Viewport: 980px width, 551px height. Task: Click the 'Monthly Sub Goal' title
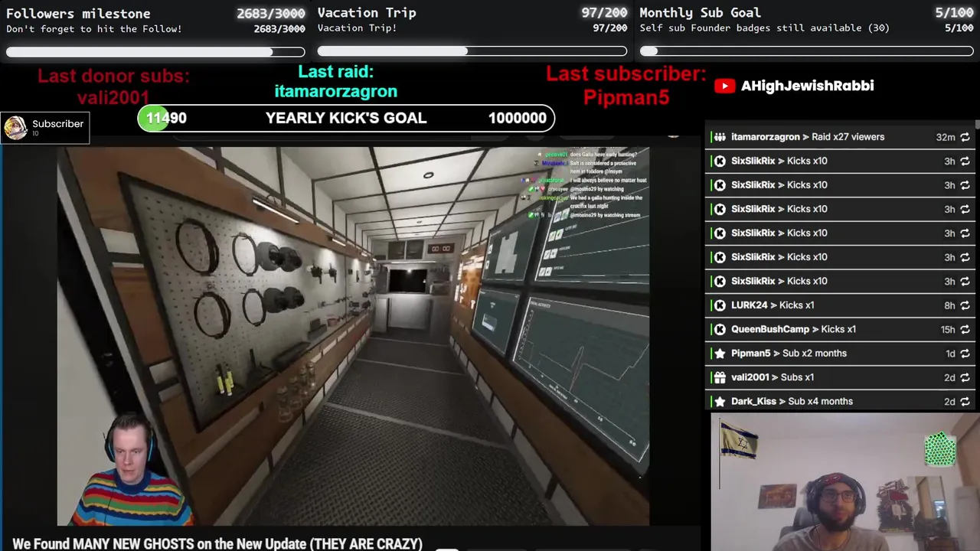click(x=700, y=12)
